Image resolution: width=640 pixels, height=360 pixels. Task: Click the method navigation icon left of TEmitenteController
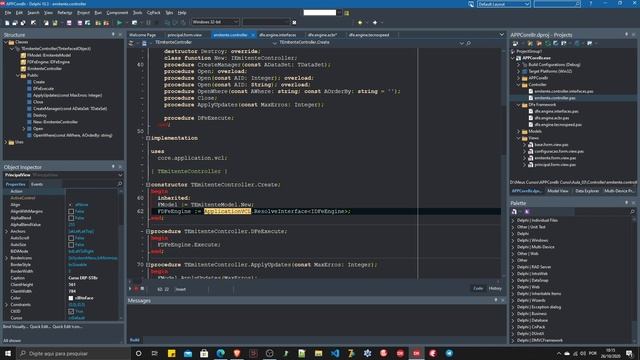click(144, 43)
